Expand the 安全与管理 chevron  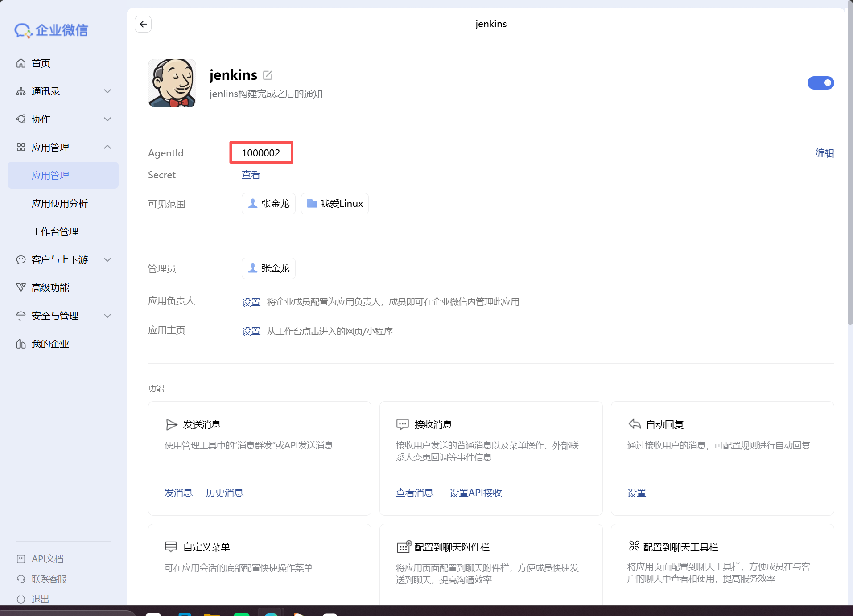[107, 316]
